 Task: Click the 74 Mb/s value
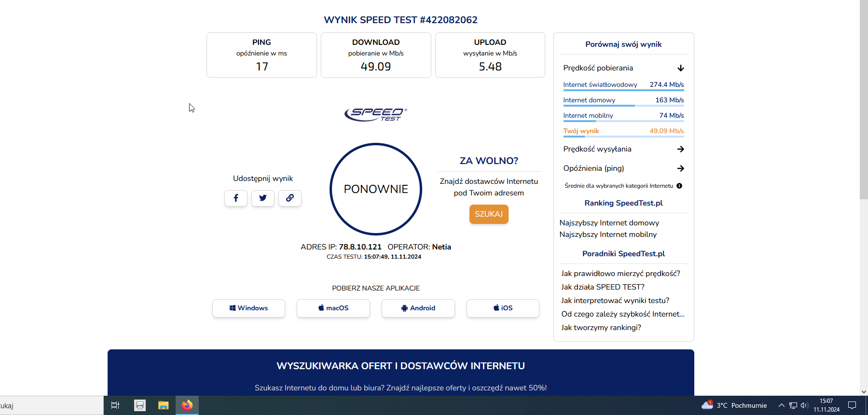click(x=672, y=115)
